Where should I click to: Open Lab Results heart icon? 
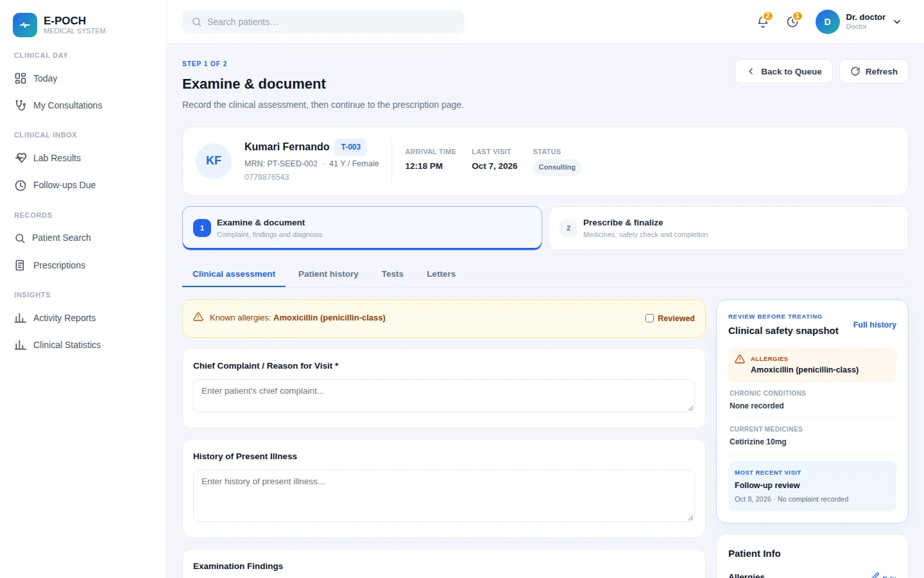point(21,158)
